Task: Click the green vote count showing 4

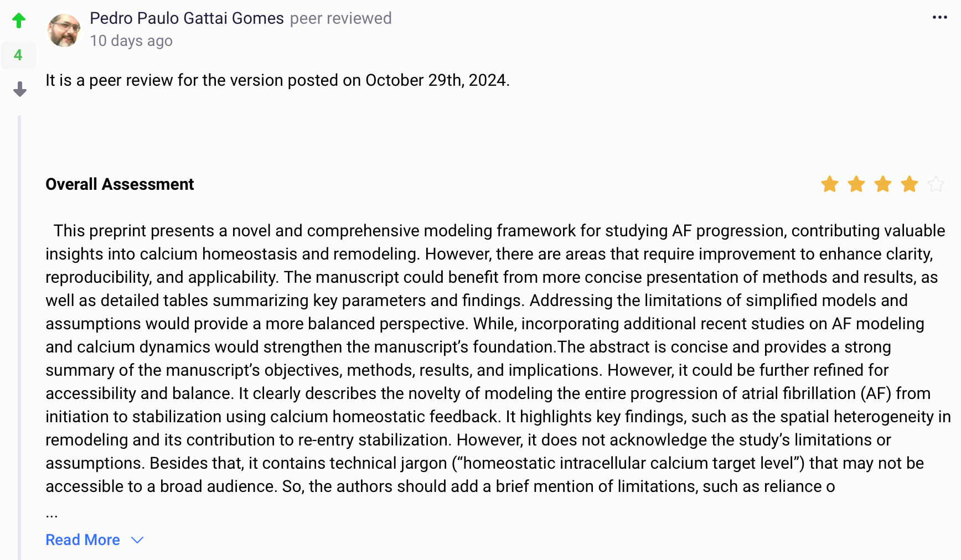Action: (x=18, y=55)
